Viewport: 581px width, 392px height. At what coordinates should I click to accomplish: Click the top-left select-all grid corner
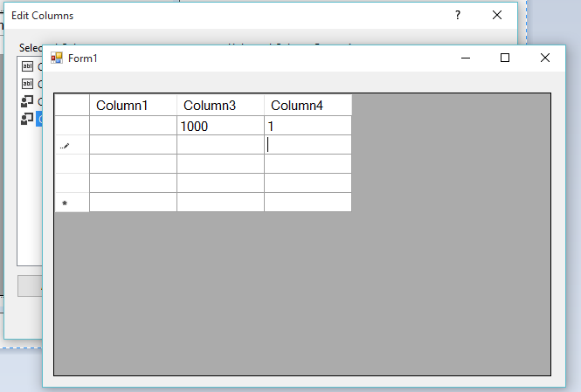tap(72, 105)
